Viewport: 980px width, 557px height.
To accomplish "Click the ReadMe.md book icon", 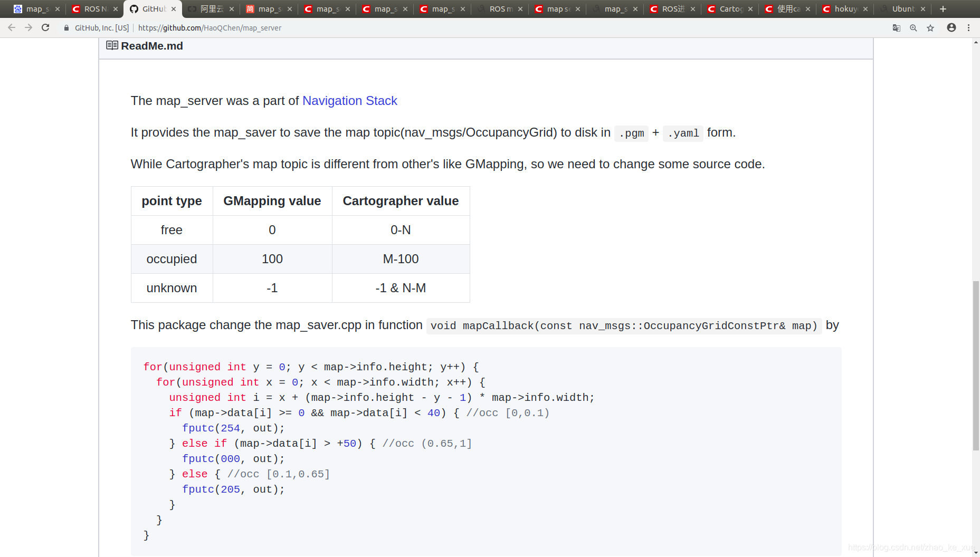I will click(112, 45).
